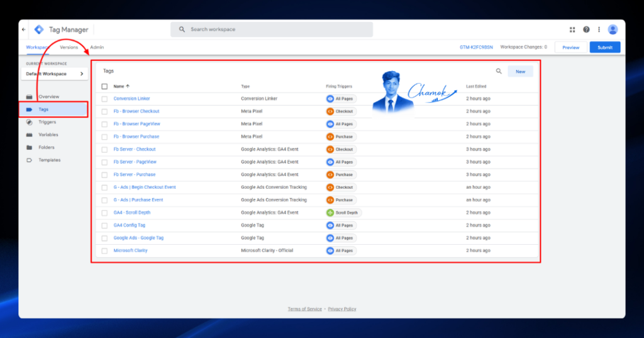Open the G - Ads | Purchase Event tag
The image size is (644, 338).
tap(138, 200)
